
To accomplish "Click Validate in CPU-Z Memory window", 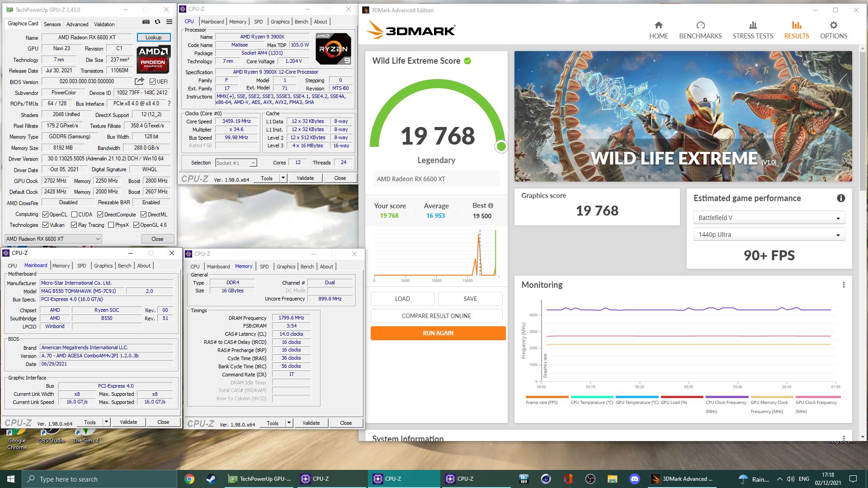I will coord(311,423).
